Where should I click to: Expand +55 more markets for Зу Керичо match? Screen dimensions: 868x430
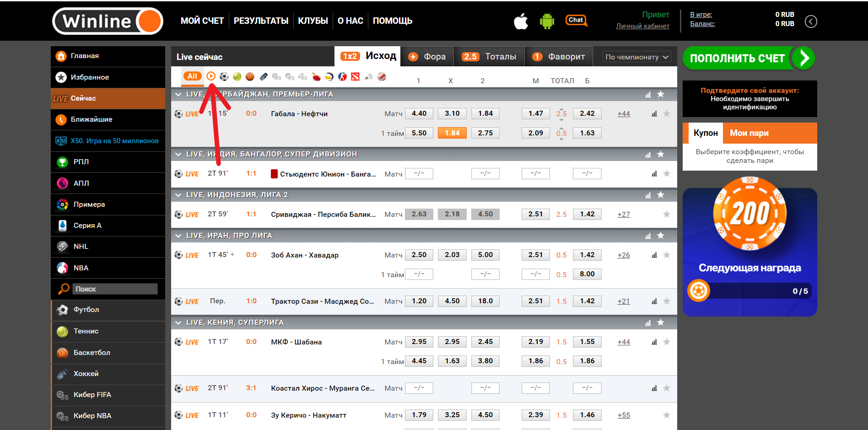624,415
